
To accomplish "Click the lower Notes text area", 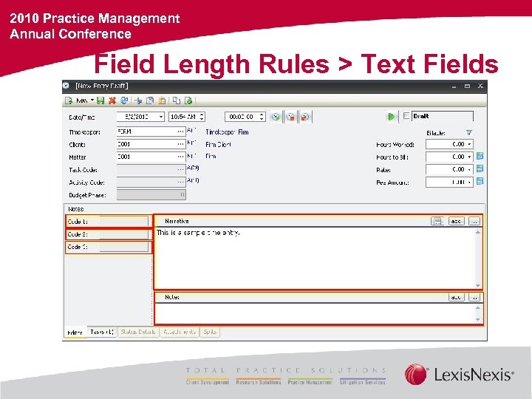I will pyautogui.click(x=315, y=313).
